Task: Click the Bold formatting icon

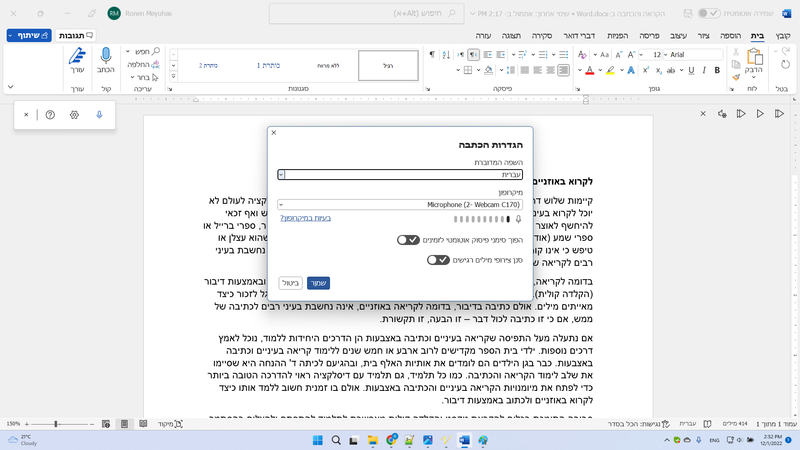Action: [717, 70]
